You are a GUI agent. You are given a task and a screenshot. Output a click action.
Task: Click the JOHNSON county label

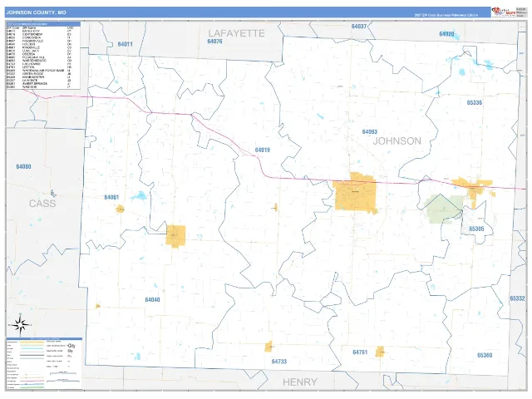(x=397, y=141)
